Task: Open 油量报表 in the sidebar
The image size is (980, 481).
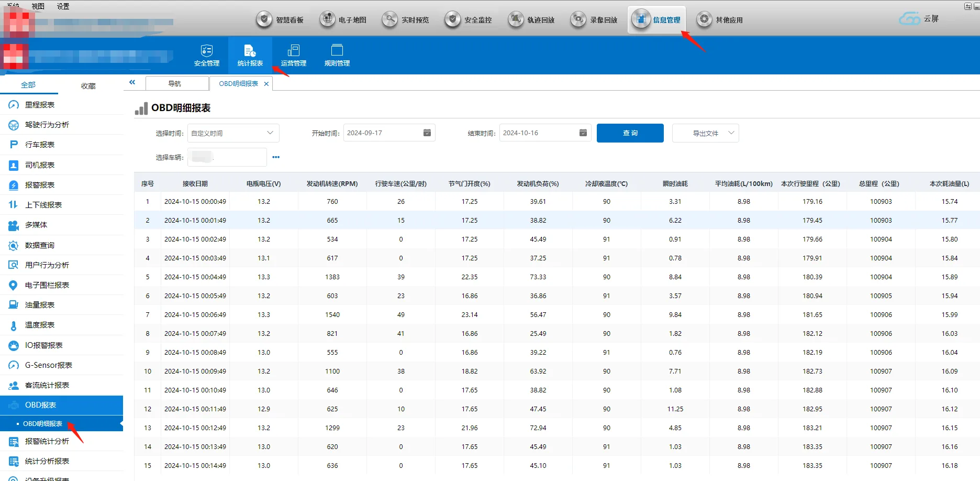Action: coord(62,305)
